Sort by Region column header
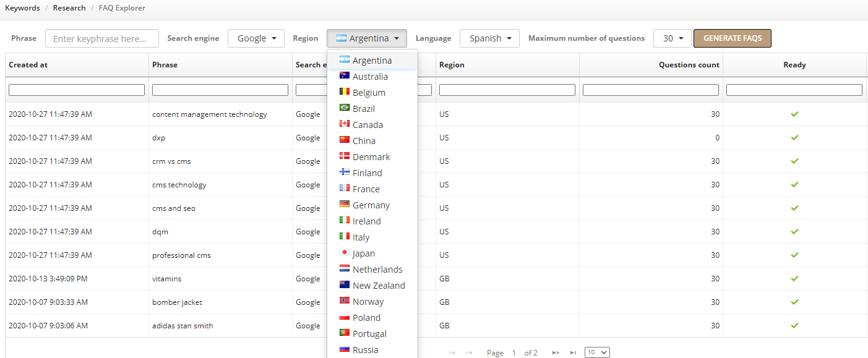This screenshot has width=868, height=358. pyautogui.click(x=508, y=65)
